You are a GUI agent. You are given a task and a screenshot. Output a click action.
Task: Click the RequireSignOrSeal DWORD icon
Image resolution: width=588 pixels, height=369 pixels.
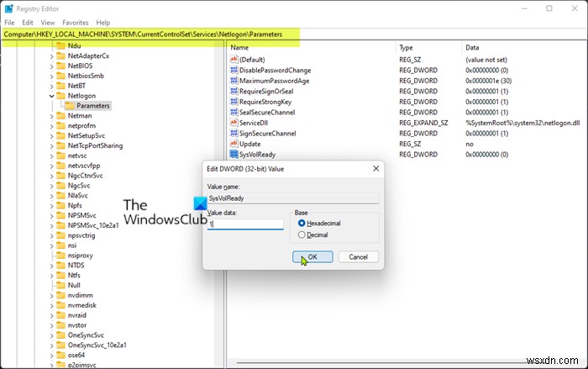234,91
